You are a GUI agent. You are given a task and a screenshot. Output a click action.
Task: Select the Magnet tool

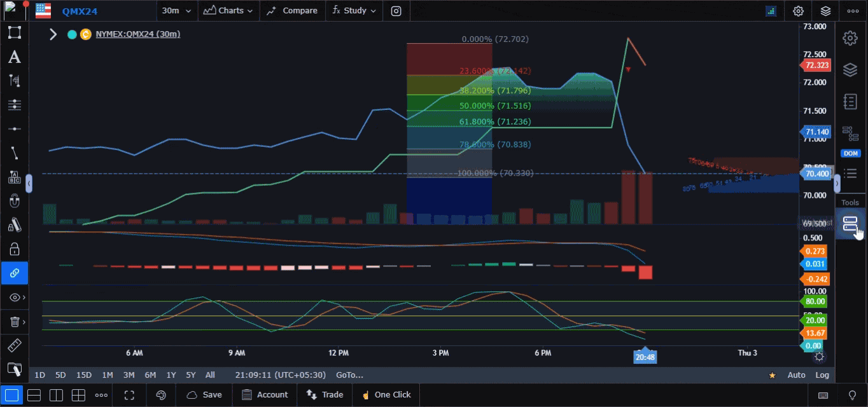14,200
